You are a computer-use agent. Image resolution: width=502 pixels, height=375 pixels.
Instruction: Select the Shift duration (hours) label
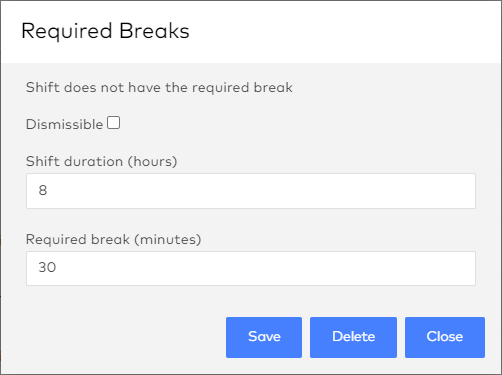(x=101, y=161)
